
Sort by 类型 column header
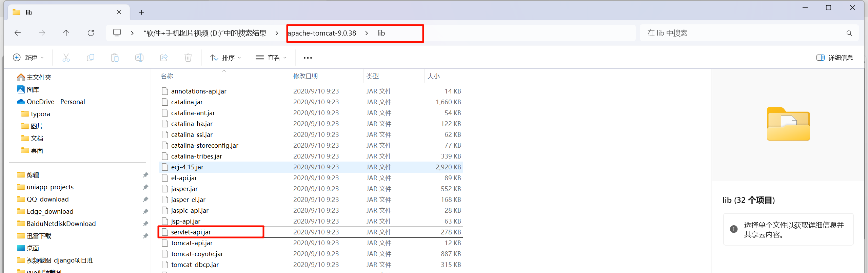tap(373, 76)
